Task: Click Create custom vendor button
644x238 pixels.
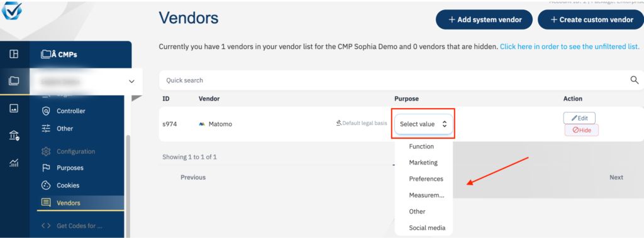Action: [x=591, y=19]
